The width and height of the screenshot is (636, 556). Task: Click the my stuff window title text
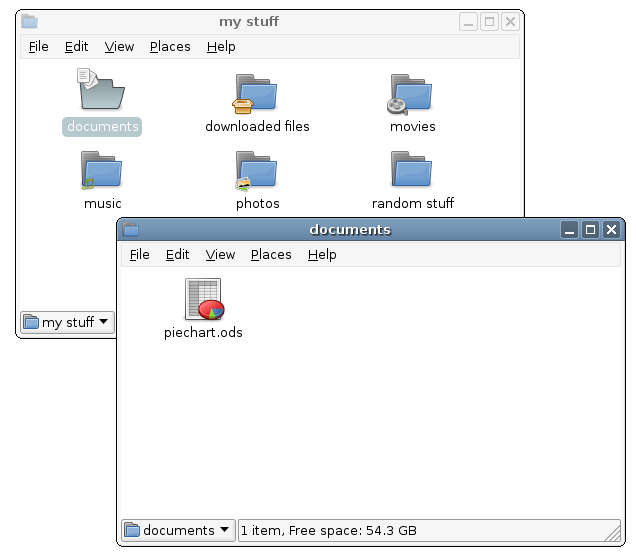[249, 21]
